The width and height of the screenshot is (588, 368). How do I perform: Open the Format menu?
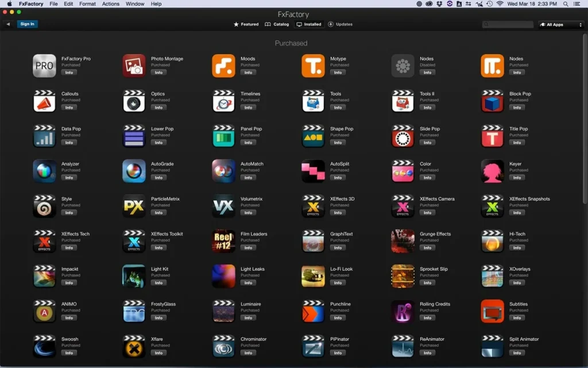point(87,4)
